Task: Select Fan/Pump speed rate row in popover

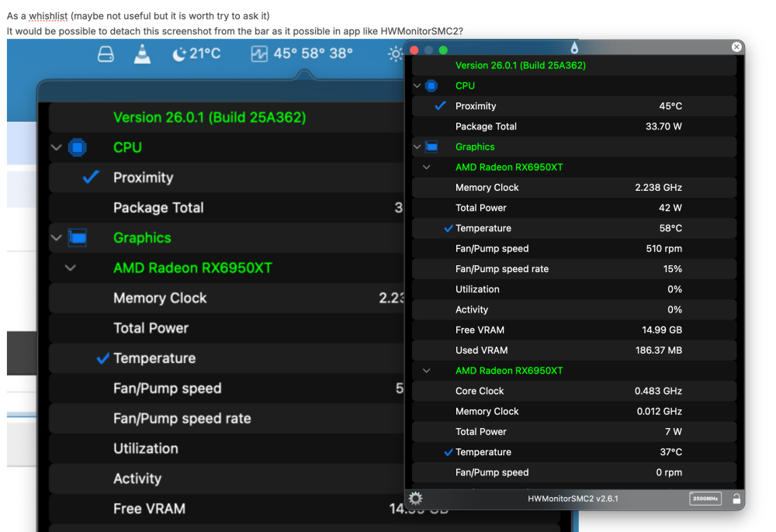Action: click(227, 419)
